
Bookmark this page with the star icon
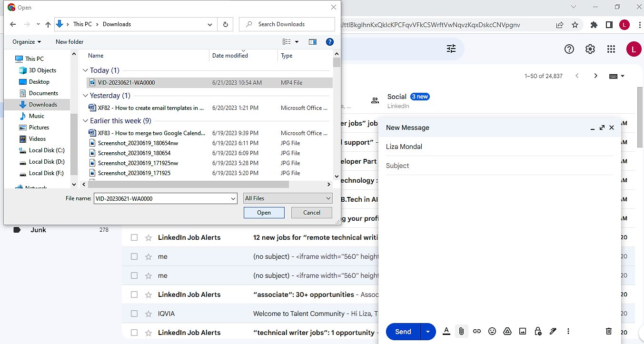tap(575, 25)
